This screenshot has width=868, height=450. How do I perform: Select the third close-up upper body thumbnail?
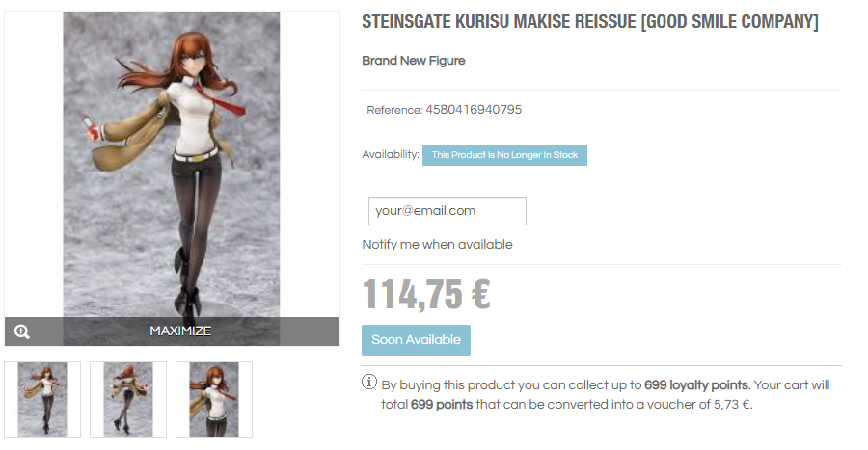pyautogui.click(x=214, y=400)
